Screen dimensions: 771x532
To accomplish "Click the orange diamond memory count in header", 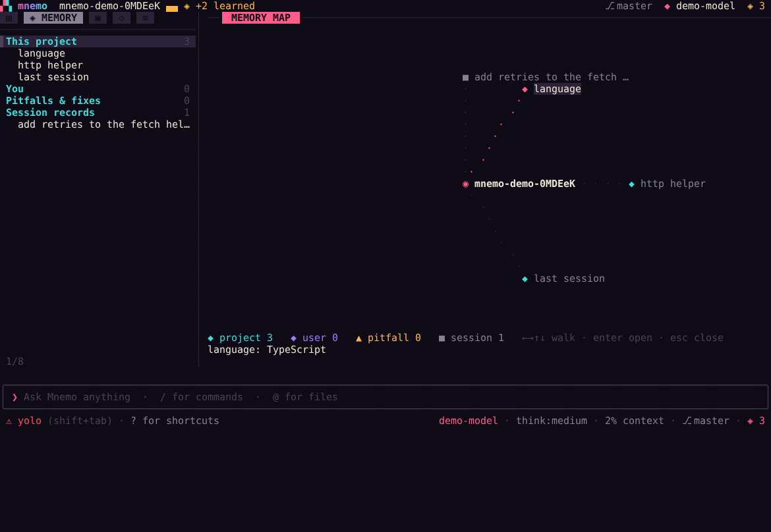I will point(756,6).
